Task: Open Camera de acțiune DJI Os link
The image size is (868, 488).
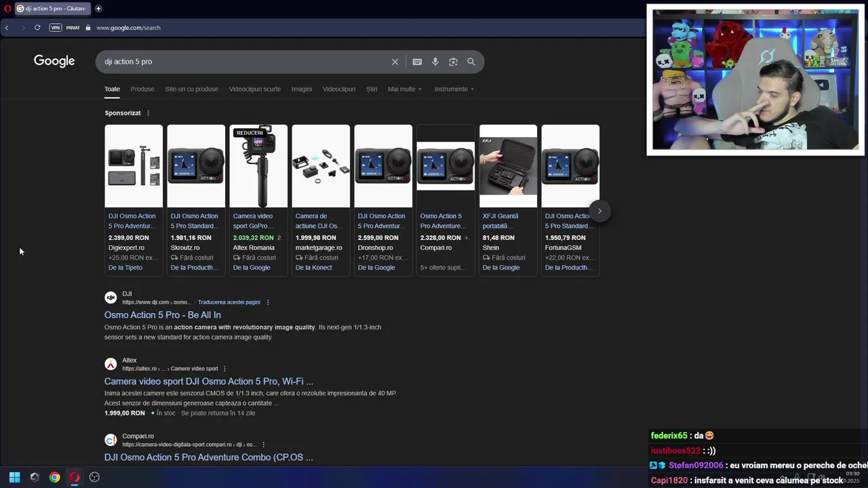Action: point(319,221)
